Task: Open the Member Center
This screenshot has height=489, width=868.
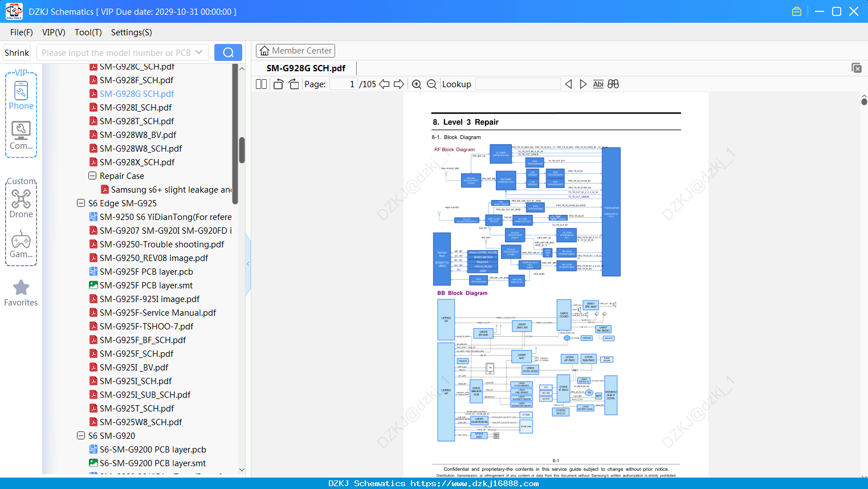Action: pyautogui.click(x=295, y=51)
